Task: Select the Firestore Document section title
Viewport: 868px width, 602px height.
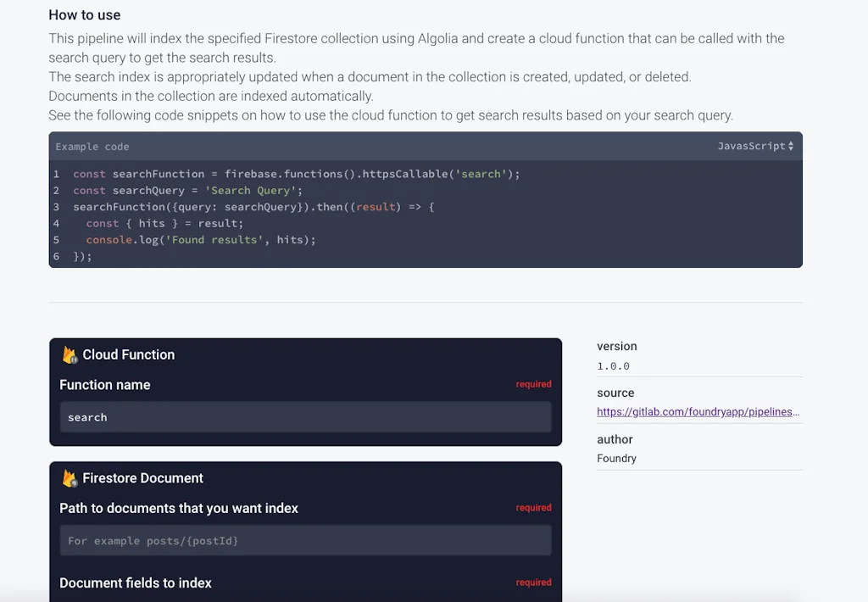Action: click(142, 478)
